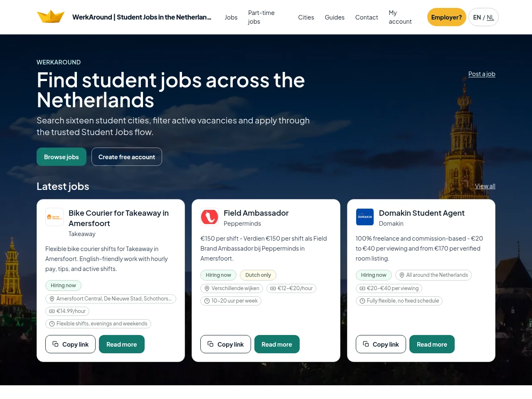Click location pin beside All around the Netherlands
This screenshot has width=532, height=399.
pyautogui.click(x=402, y=275)
